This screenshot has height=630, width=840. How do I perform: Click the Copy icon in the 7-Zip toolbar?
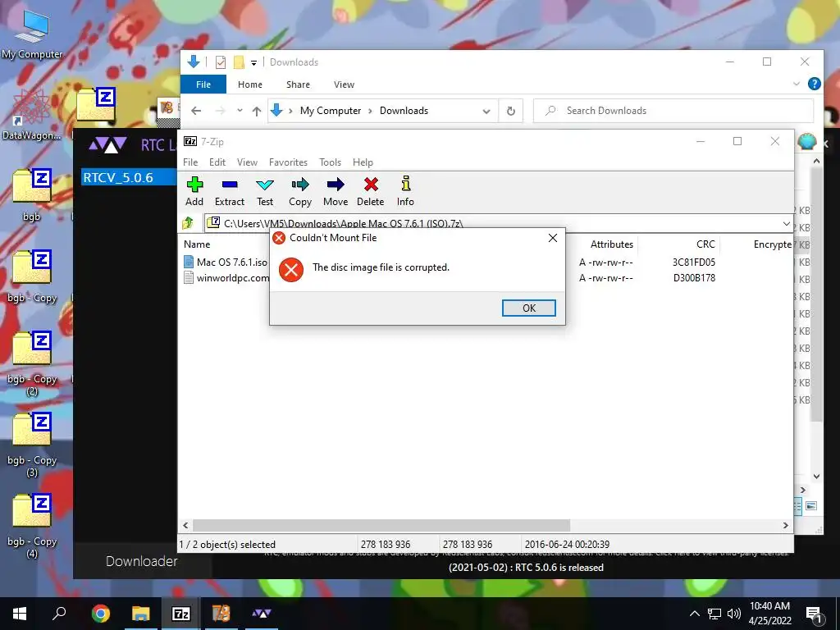[300, 192]
